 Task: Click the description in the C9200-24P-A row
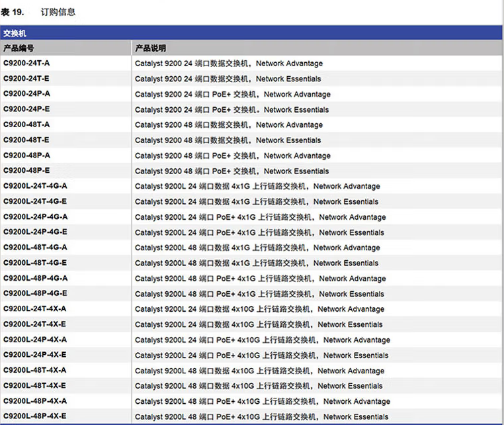point(232,94)
